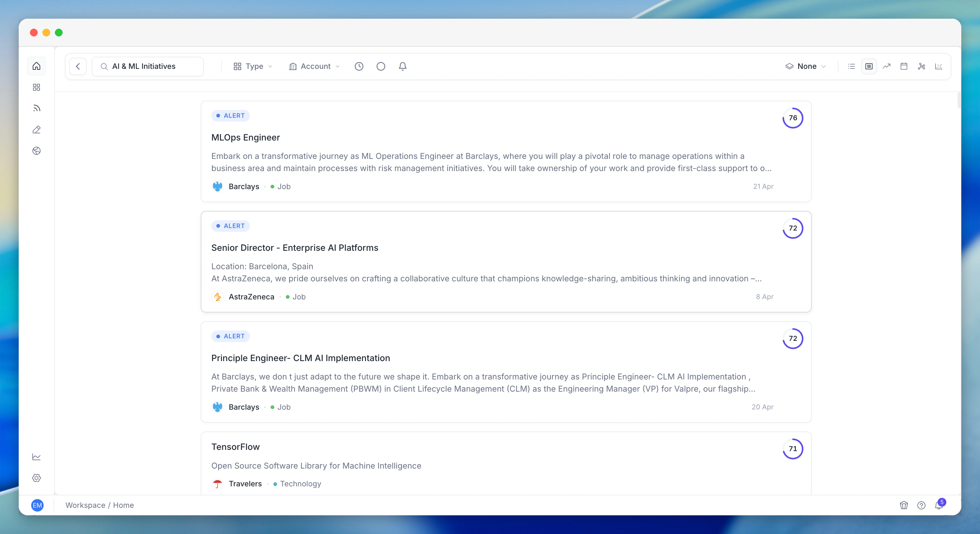Click Barclays logo on MLOps Engineer card
The image size is (980, 534).
pyautogui.click(x=217, y=186)
